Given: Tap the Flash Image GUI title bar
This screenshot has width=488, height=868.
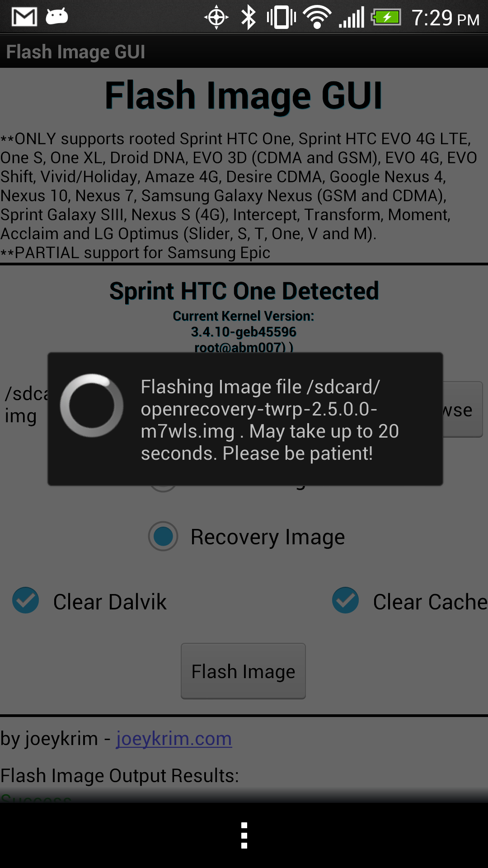Looking at the screenshot, I should (x=244, y=52).
